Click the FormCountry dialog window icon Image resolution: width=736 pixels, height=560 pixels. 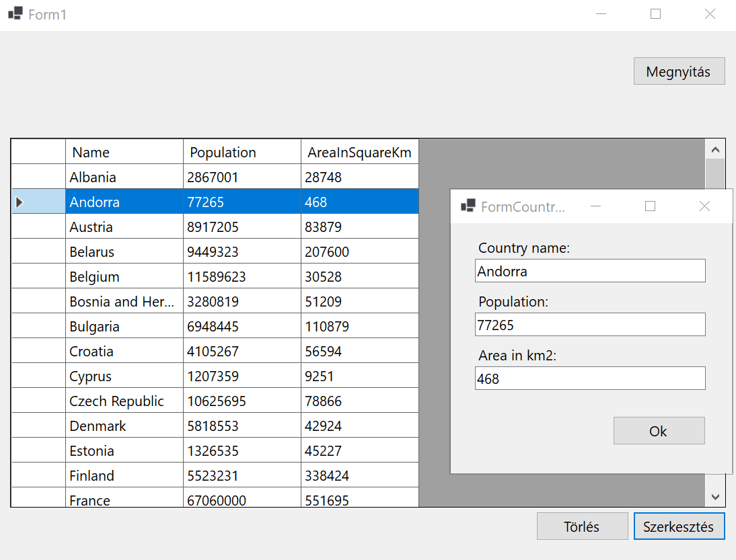[468, 206]
